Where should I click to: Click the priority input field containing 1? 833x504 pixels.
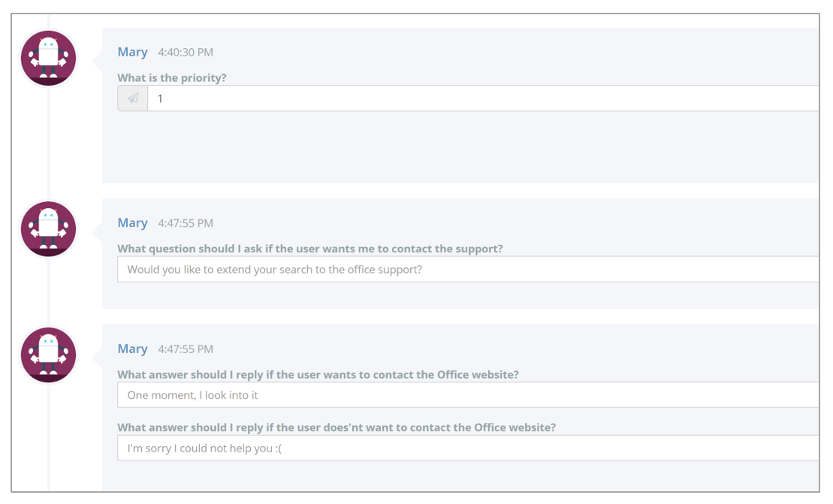click(x=483, y=98)
